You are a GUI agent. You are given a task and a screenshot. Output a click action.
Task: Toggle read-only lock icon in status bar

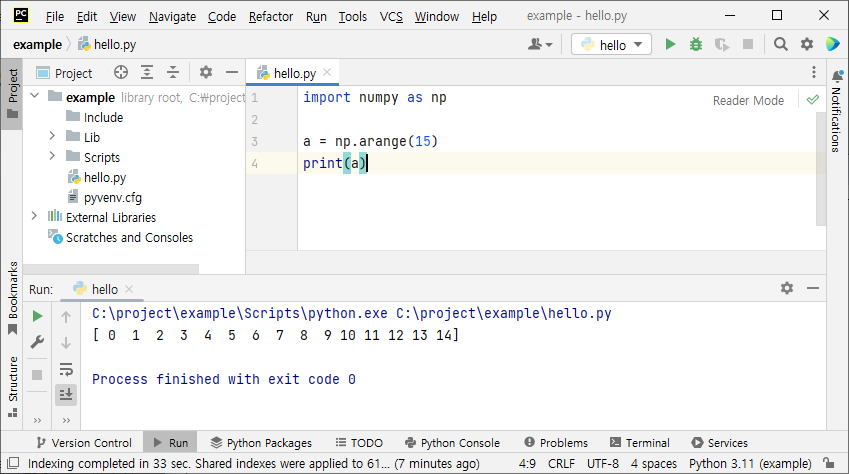828,463
